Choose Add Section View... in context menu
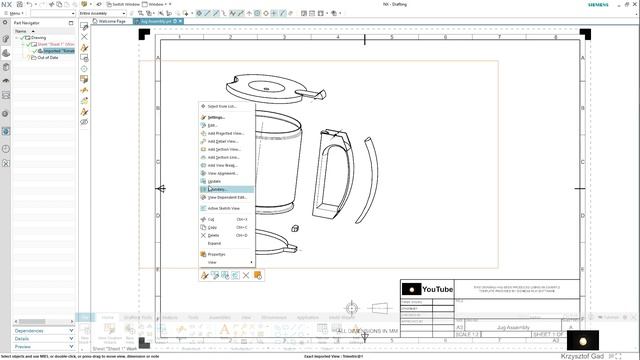This screenshot has width=640, height=360. pos(227,149)
